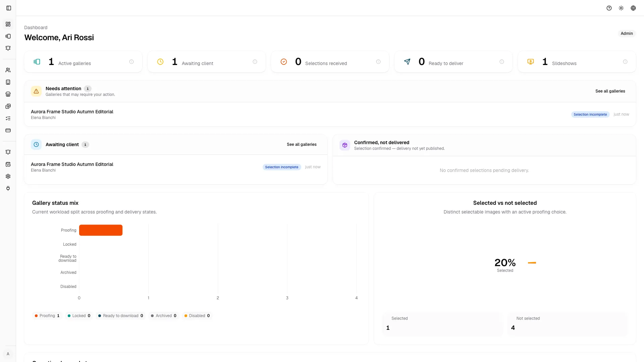The height and width of the screenshot is (362, 644).
Task: Open the upper ringing bell sidebar icon
Action: 8,48
